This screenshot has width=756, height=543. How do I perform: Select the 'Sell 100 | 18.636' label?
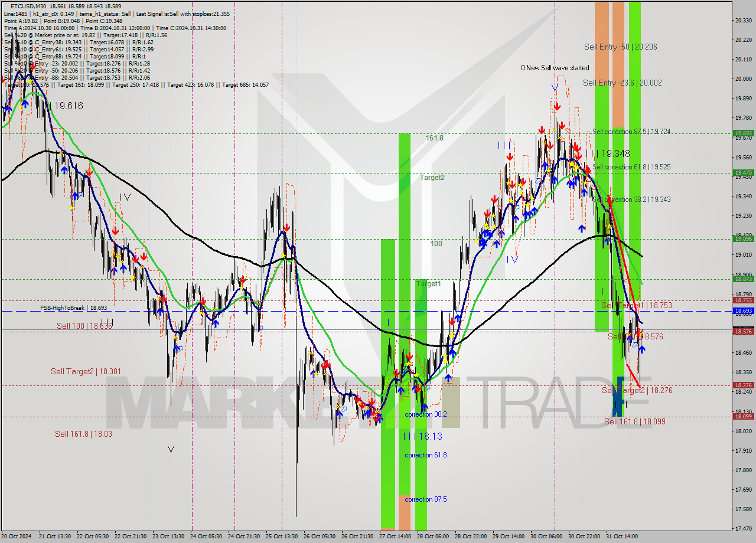(84, 326)
